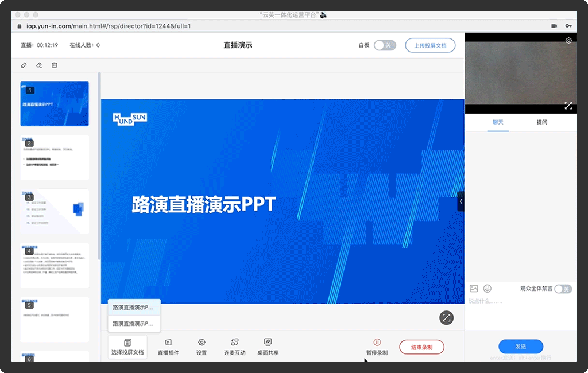This screenshot has width=588, height=373.
Task: Collapse the right chat panel arrow
Action: pyautogui.click(x=461, y=201)
